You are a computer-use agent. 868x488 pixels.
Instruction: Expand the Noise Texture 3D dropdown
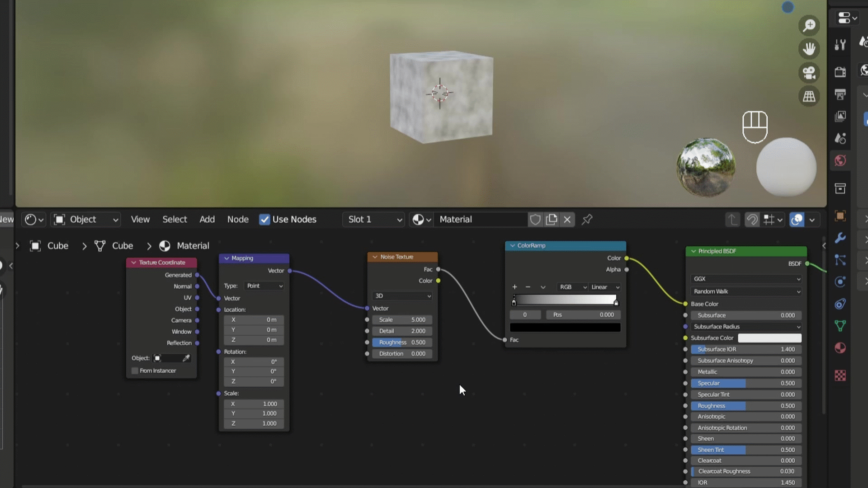click(402, 296)
